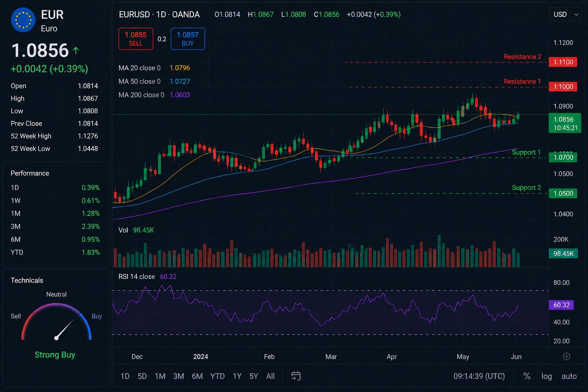Screen dimensions: 588x392
Task: Click the 09:14:39 (UTC) timezone clock
Action: tap(479, 376)
